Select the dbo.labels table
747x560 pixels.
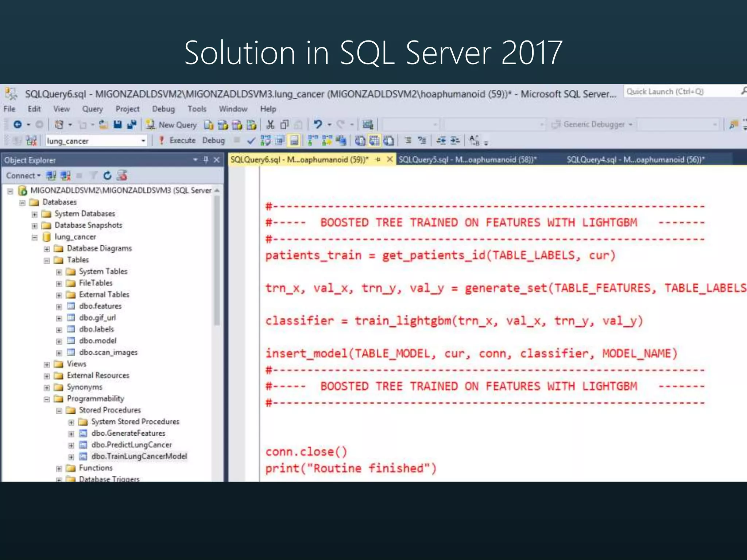(96, 329)
